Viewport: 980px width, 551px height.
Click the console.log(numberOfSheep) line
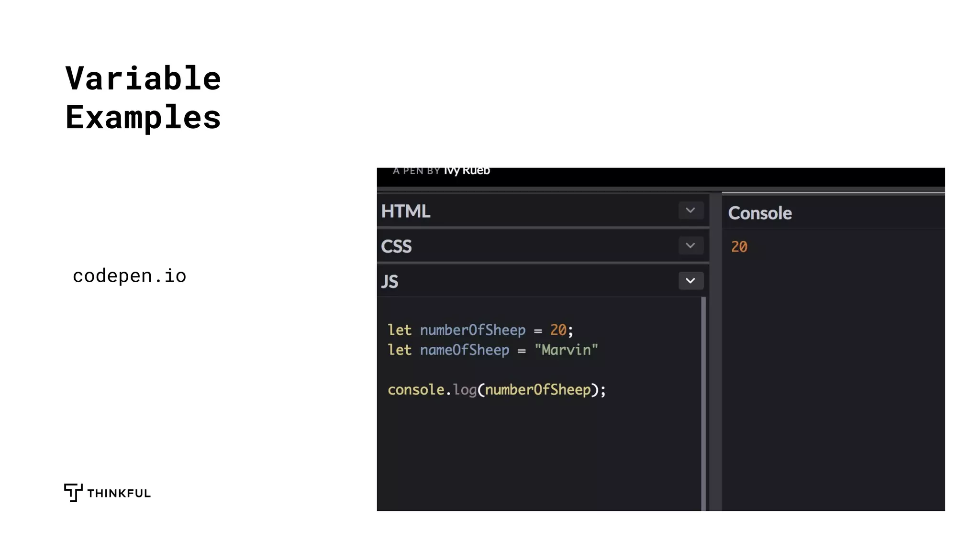click(x=497, y=390)
